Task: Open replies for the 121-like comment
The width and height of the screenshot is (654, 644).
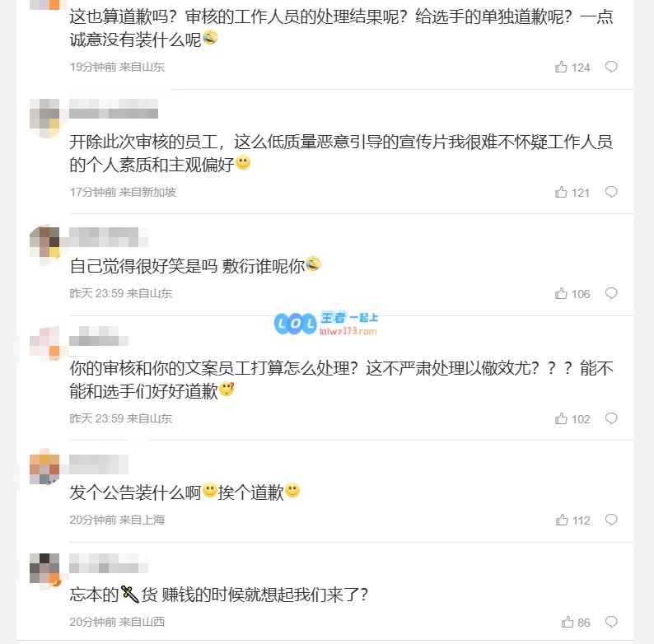Action: click(611, 193)
